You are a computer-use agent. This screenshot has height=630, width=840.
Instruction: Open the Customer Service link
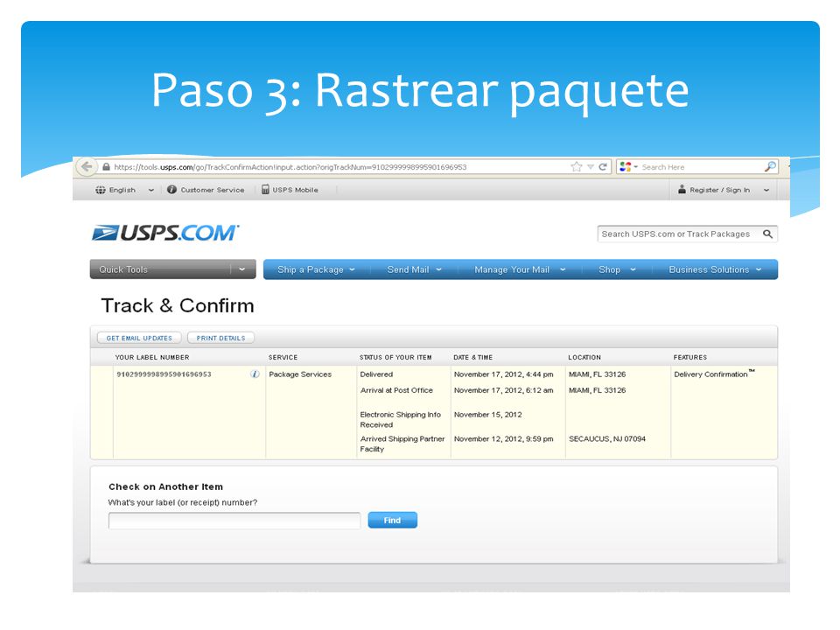[x=212, y=190]
